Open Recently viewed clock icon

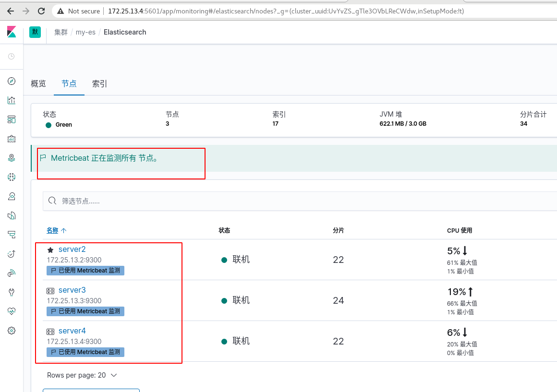click(12, 57)
